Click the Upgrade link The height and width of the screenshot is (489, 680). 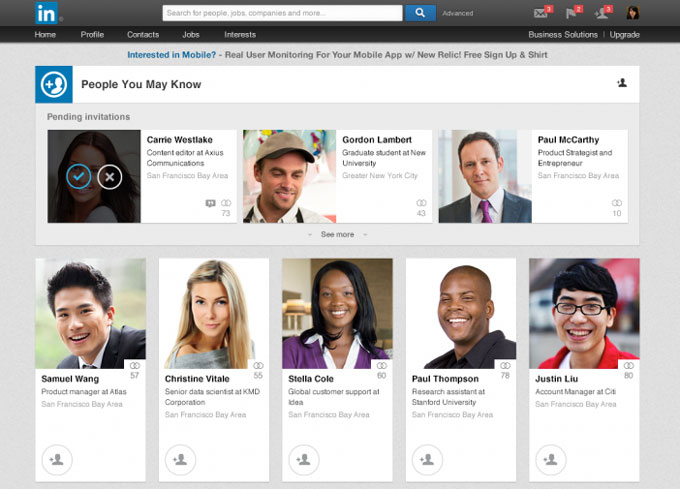[x=624, y=34]
